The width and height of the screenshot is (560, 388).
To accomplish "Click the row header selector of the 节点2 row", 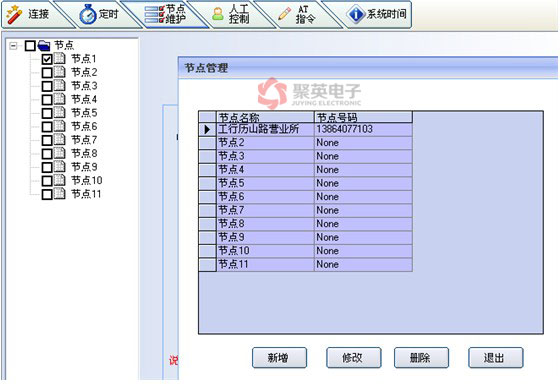I will (208, 143).
